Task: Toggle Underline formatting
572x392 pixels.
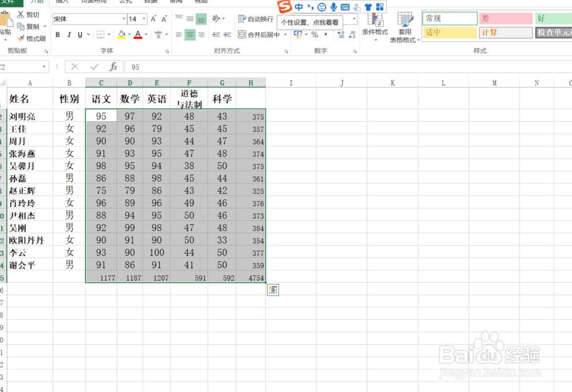Action: pyautogui.click(x=80, y=35)
